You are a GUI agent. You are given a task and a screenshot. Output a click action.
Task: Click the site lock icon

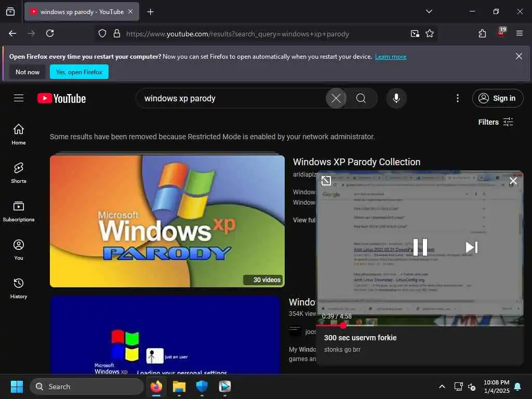(117, 34)
